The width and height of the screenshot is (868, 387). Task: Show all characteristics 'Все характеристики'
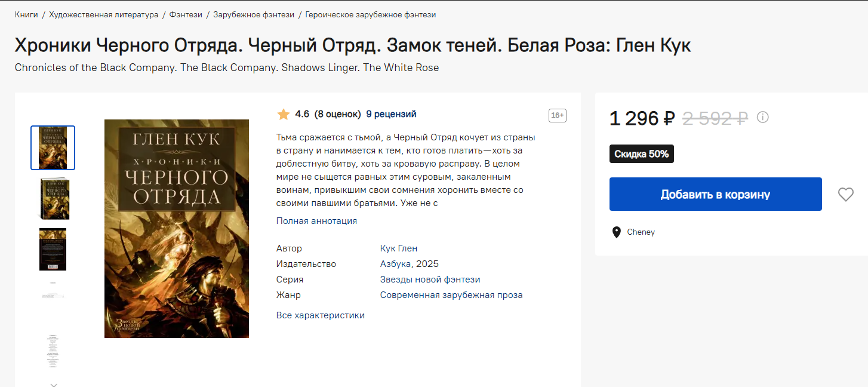click(x=320, y=315)
